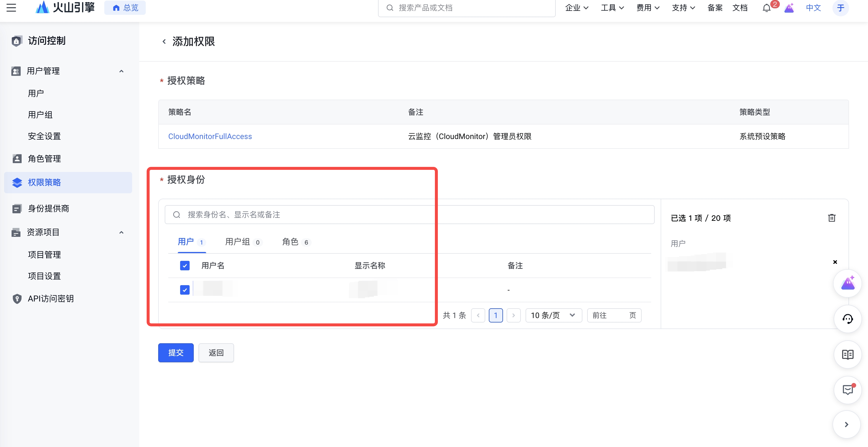The height and width of the screenshot is (447, 868).
Task: Expand the 企业 top menu
Action: (576, 8)
